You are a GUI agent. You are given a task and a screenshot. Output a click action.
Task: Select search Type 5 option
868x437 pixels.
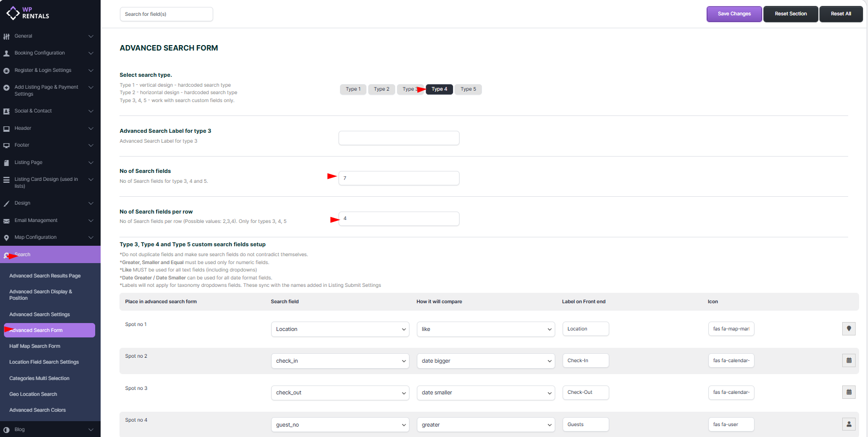point(468,89)
